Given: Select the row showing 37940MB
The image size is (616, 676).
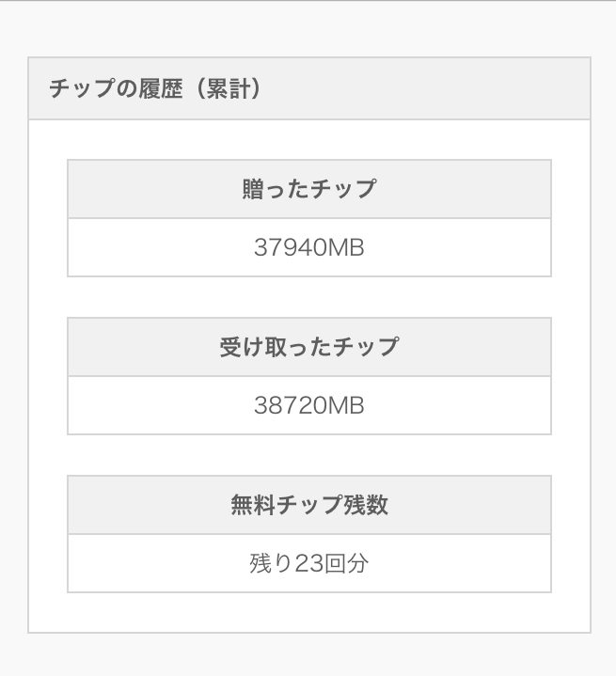Looking at the screenshot, I should pos(308,248).
